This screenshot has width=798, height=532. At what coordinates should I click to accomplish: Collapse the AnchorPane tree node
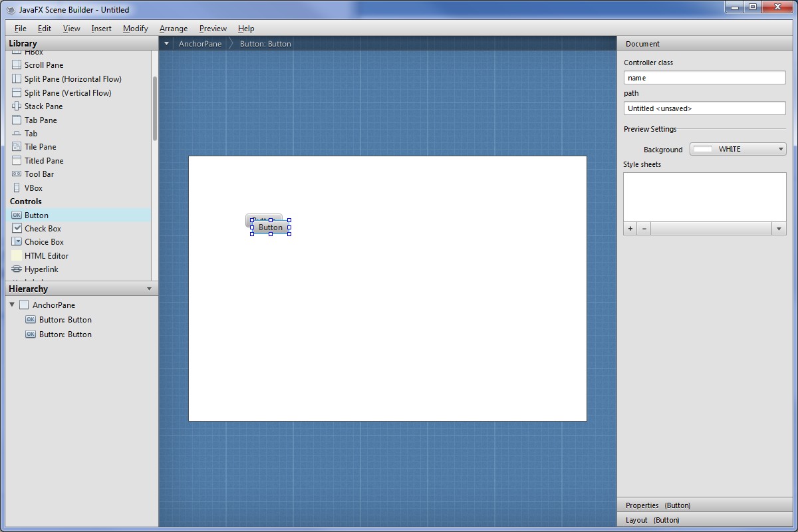[x=12, y=305]
